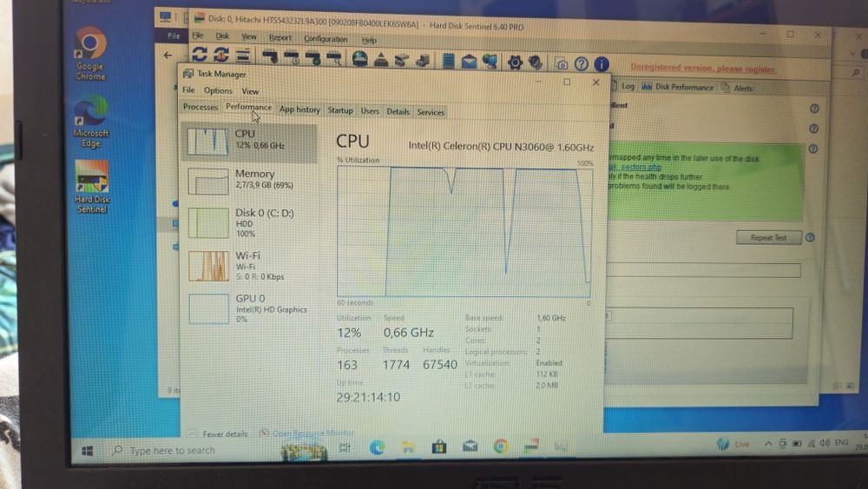Click the blue info about icon in toolbar
Image resolution: width=868 pixels, height=489 pixels.
[602, 64]
